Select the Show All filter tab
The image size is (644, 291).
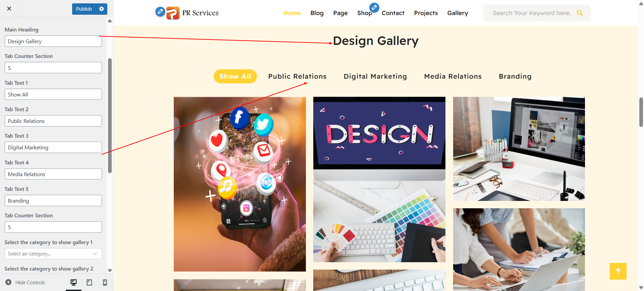tap(235, 76)
